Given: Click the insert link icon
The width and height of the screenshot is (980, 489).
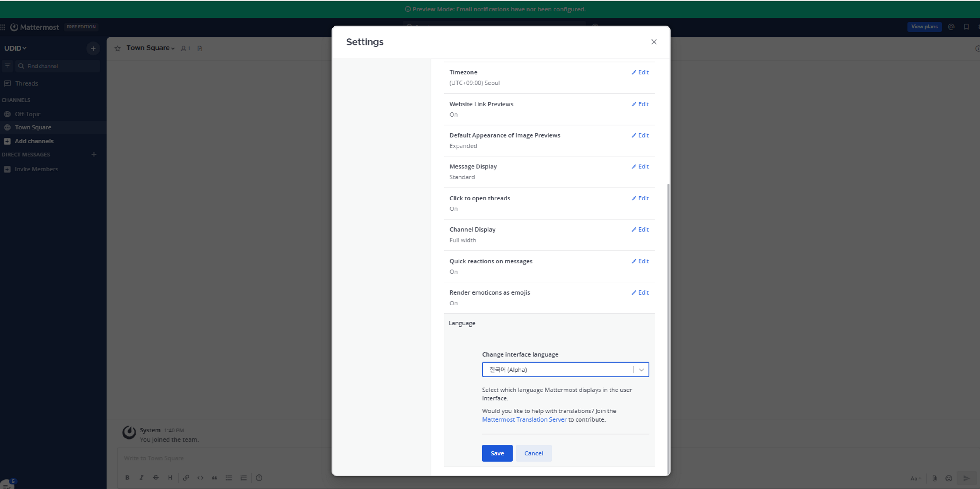Looking at the screenshot, I should click(x=186, y=478).
